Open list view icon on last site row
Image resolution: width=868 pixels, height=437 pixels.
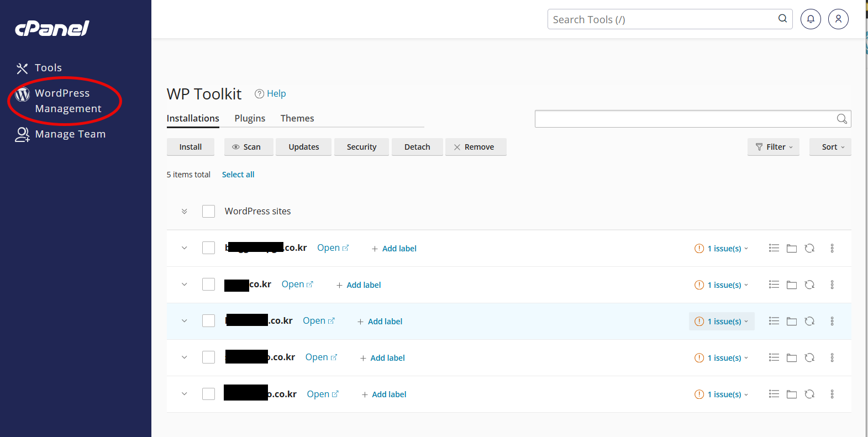(x=774, y=394)
